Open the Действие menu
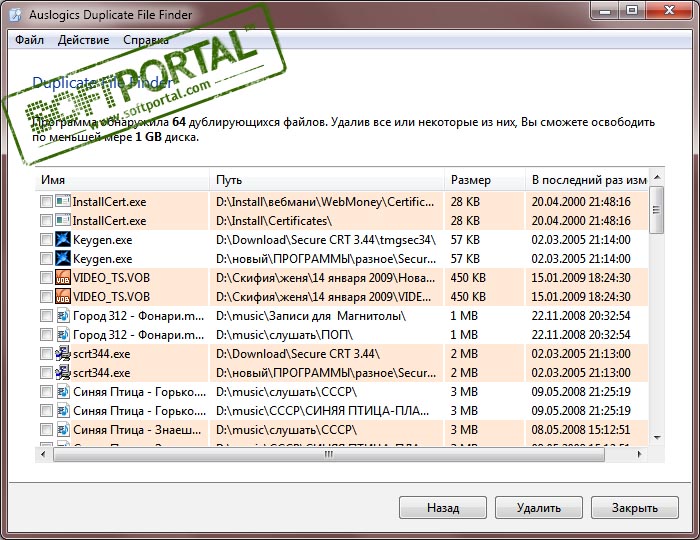Image resolution: width=700 pixels, height=540 pixels. (x=83, y=40)
